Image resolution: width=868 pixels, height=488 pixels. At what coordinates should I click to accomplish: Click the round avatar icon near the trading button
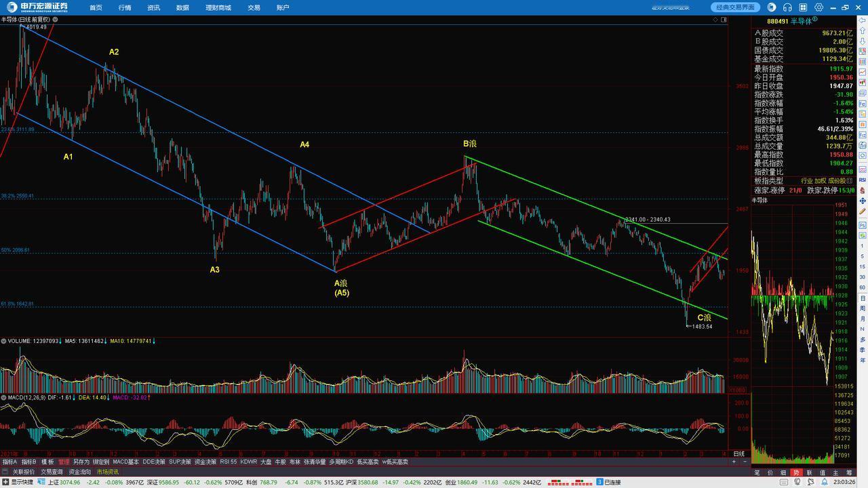(772, 7)
